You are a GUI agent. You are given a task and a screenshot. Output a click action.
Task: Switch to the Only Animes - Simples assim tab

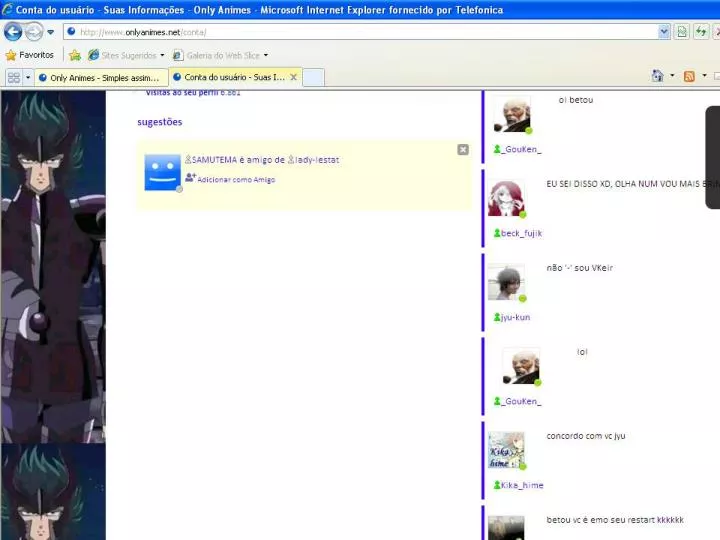click(101, 78)
